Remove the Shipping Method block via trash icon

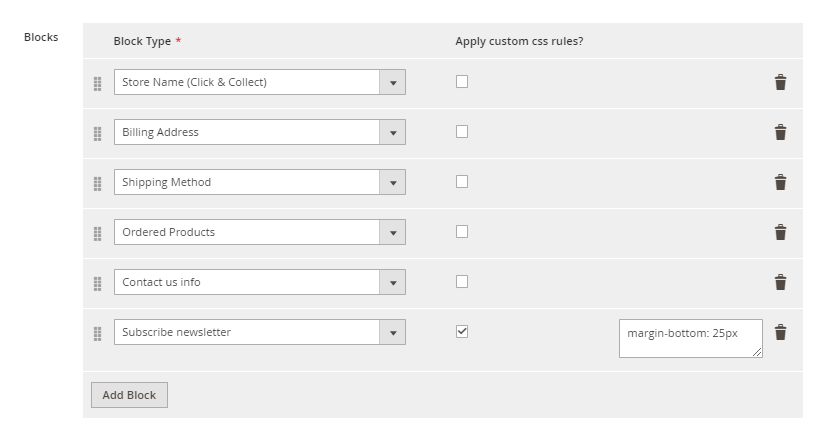[780, 182]
